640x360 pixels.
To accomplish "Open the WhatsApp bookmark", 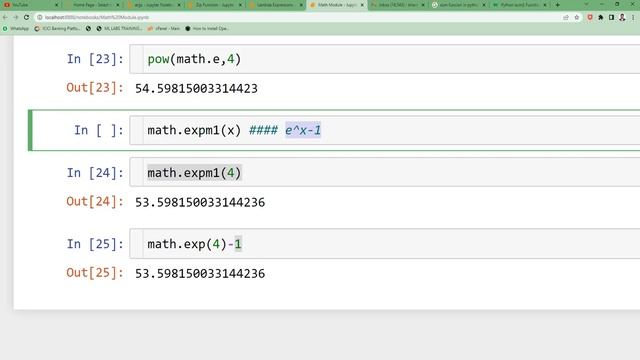I will point(16,29).
